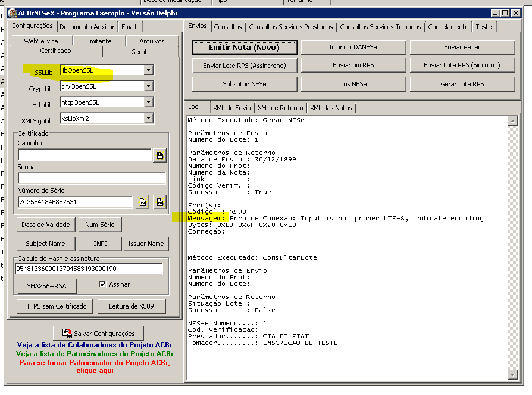Select the Envios tab
This screenshot has height=395, width=532.
[x=198, y=26]
